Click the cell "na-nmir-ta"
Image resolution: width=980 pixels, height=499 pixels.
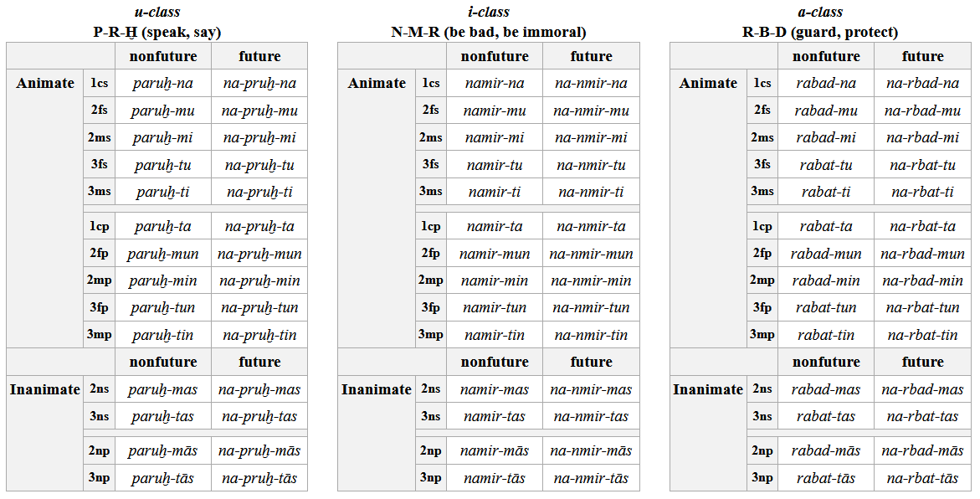tap(591, 226)
